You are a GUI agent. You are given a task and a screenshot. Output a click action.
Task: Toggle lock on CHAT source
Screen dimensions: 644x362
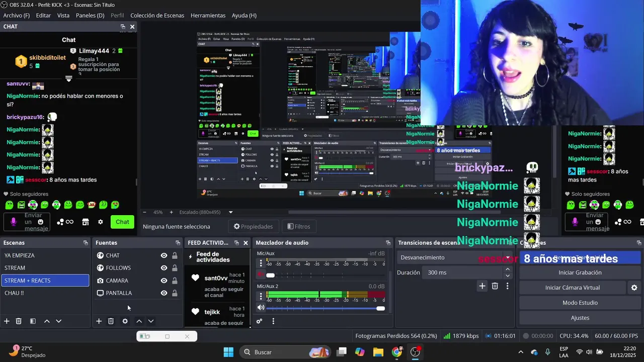175,255
